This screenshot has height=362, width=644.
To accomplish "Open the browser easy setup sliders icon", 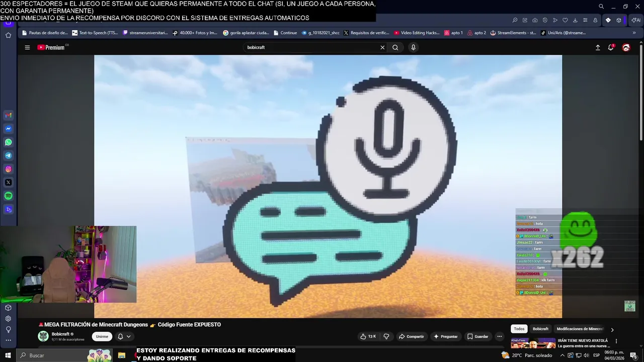I will 585,20.
